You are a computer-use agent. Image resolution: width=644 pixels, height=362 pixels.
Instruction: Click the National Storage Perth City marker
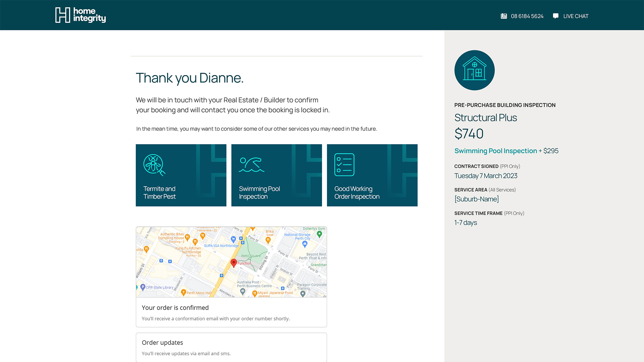[305, 244]
